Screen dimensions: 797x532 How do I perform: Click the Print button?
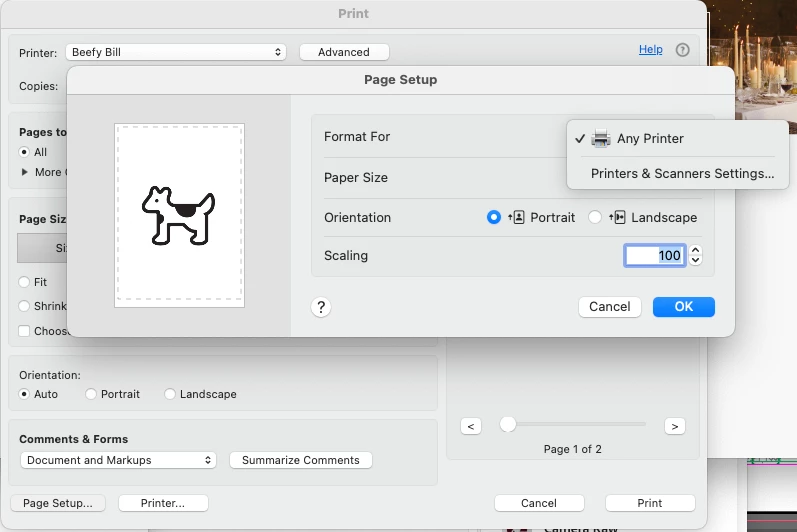pyautogui.click(x=650, y=503)
